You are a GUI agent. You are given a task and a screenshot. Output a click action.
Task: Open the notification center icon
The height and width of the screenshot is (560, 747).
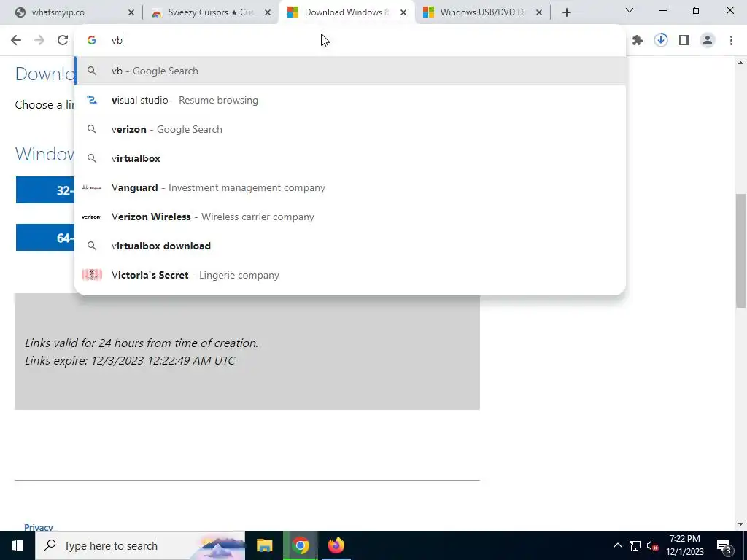724,545
